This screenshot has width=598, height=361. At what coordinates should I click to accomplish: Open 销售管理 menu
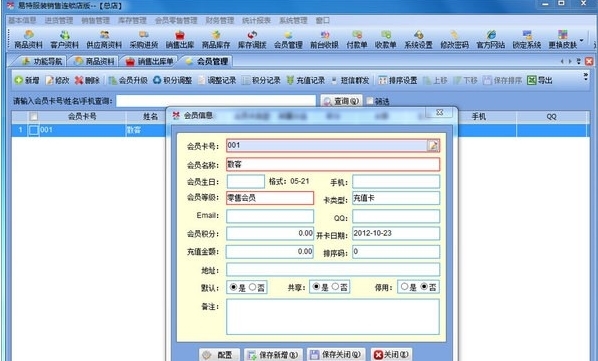coord(95,20)
